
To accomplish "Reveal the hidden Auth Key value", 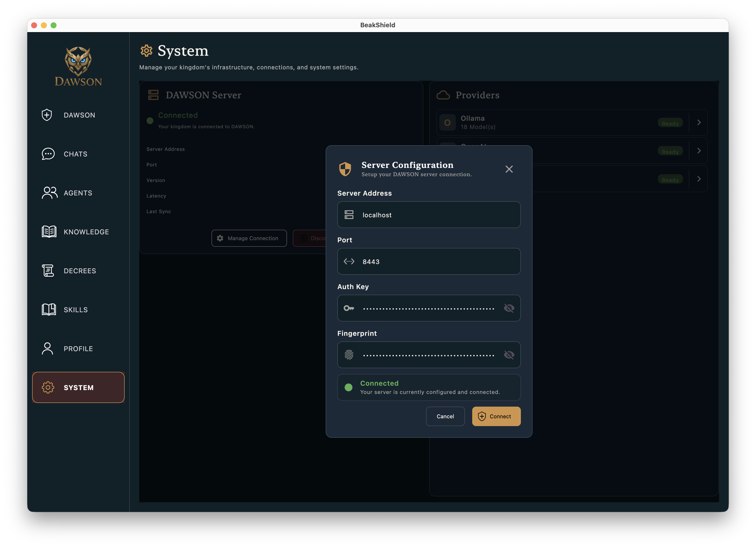I will [509, 308].
